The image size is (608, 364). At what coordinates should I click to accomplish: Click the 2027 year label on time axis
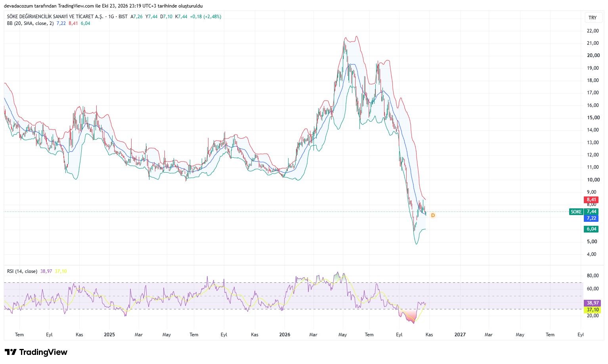pyautogui.click(x=460, y=335)
